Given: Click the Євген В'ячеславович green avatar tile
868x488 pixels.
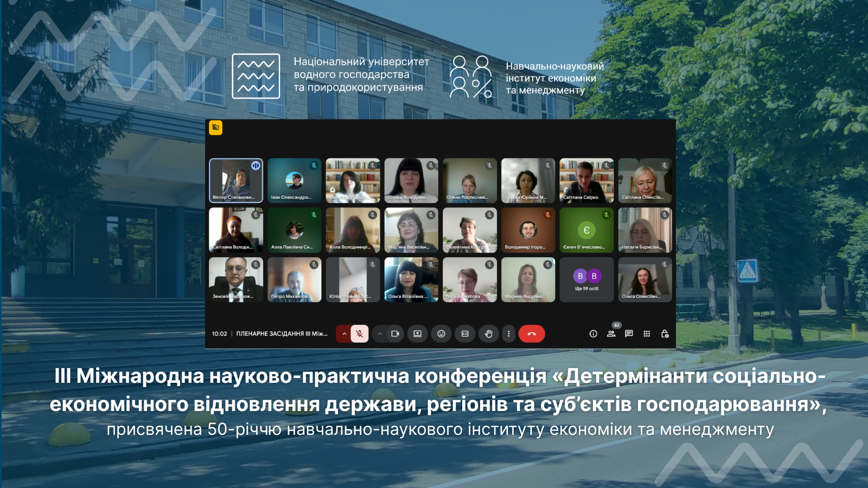Looking at the screenshot, I should (x=586, y=230).
